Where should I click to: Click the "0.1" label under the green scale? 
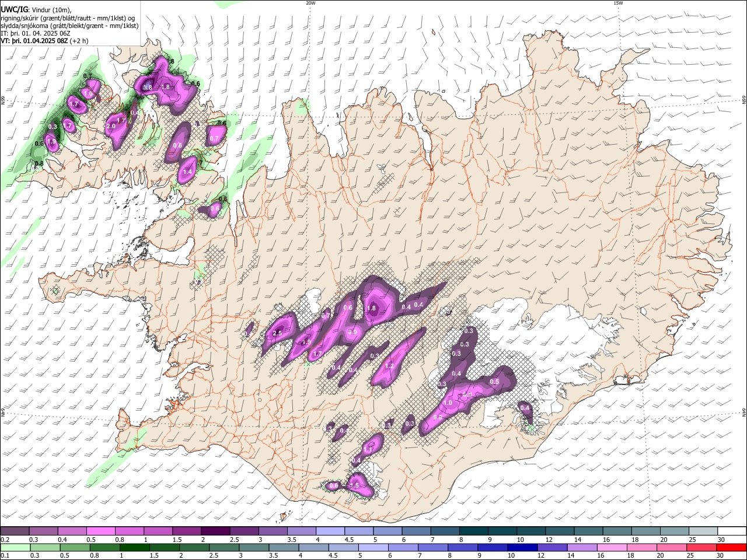[x=5, y=556]
